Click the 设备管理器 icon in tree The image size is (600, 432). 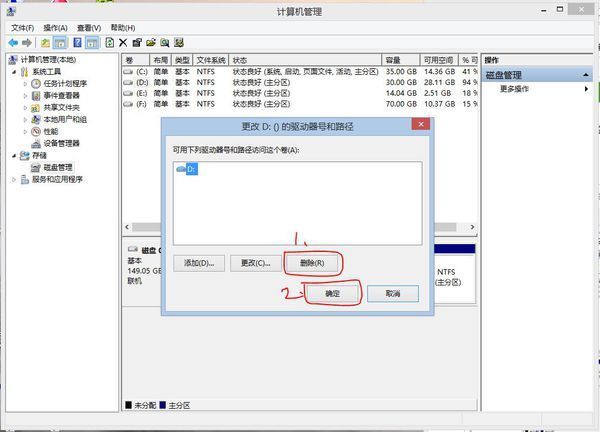(x=36, y=143)
